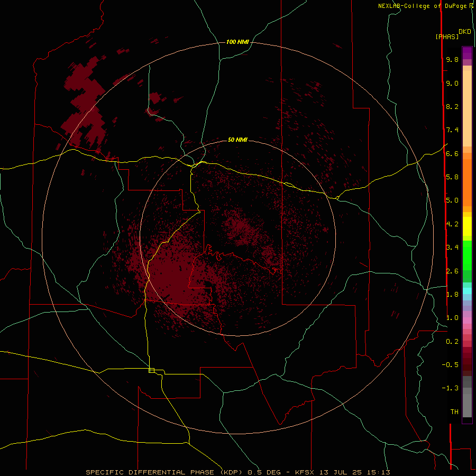Click the 0.2 value on the legend
The width and height of the screenshot is (476, 476).
[452, 341]
